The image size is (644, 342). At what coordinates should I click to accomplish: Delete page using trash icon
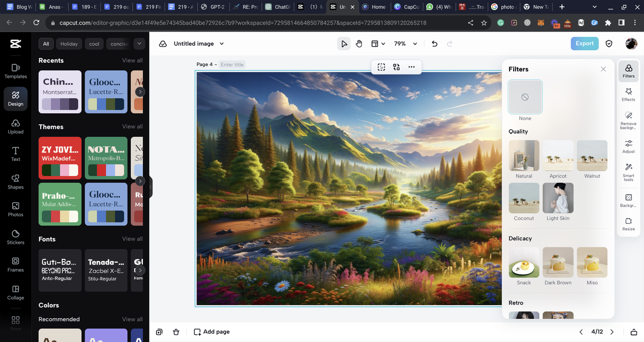click(x=176, y=332)
